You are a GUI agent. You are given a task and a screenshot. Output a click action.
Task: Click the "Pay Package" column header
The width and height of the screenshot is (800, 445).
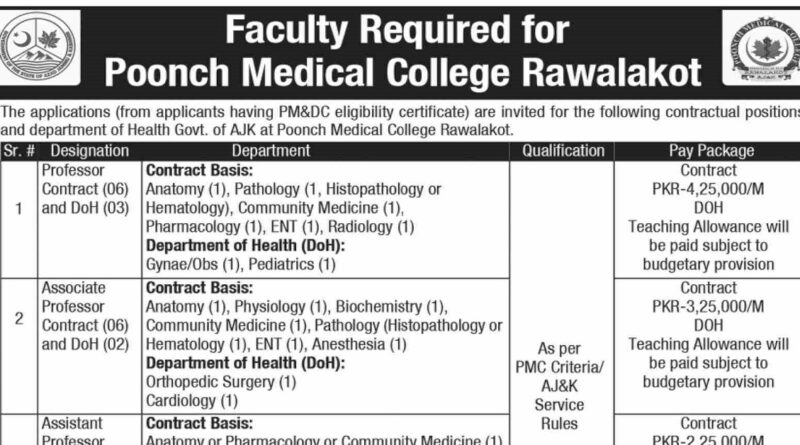[x=711, y=151]
